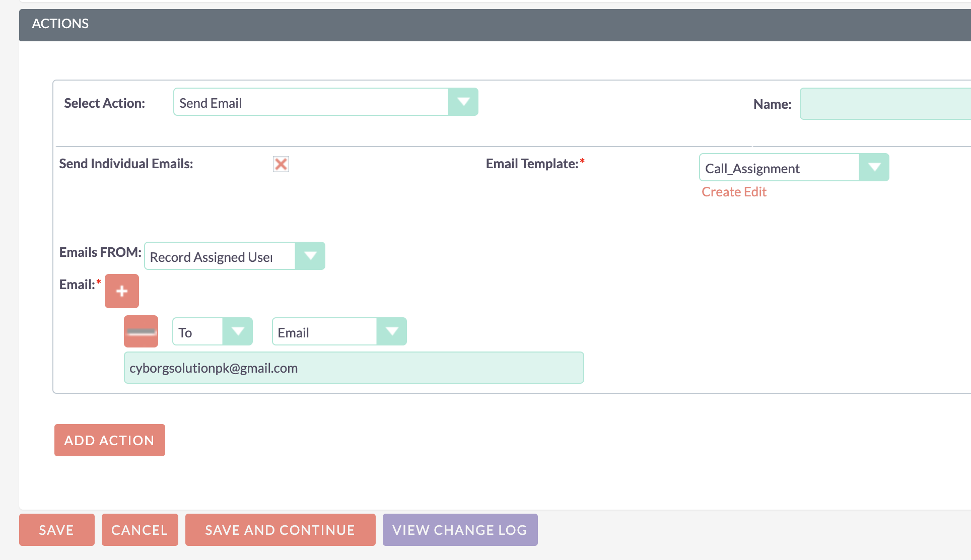
Task: Click the ADD ACTION button
Action: coord(109,440)
